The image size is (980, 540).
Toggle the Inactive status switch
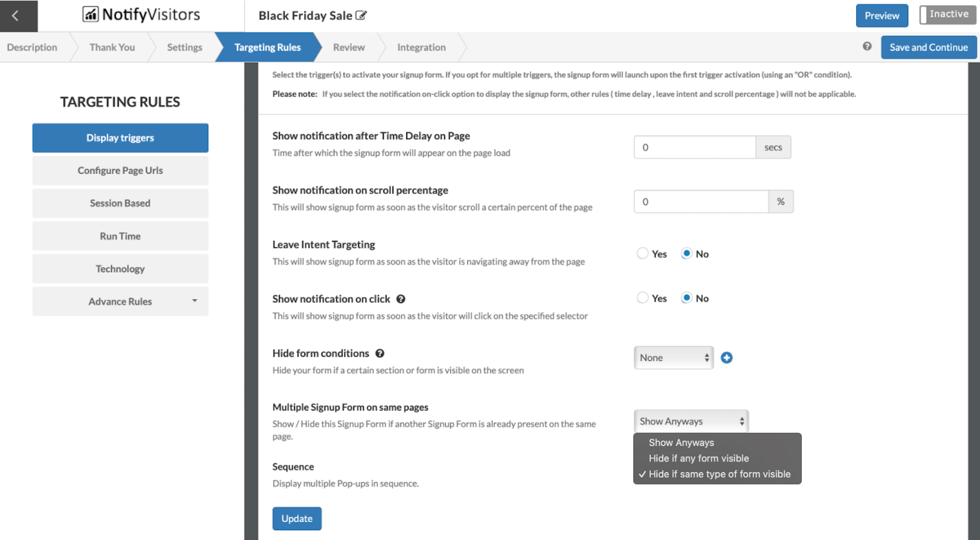(947, 15)
